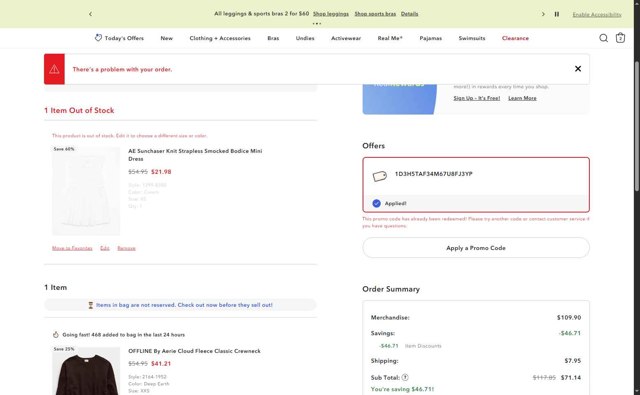Click the 1 Item Out of Stock heading
This screenshot has height=395, width=640.
[x=79, y=110]
